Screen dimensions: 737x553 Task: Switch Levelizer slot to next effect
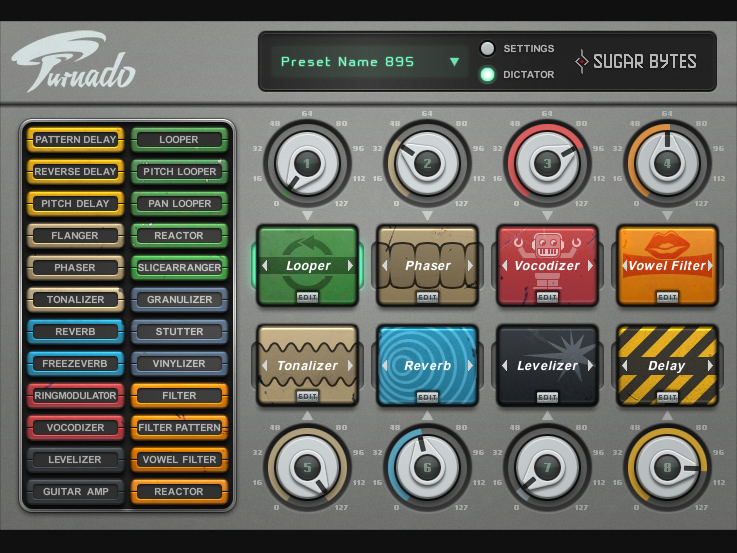click(x=590, y=365)
